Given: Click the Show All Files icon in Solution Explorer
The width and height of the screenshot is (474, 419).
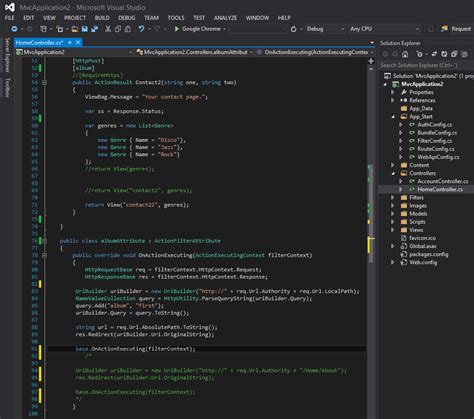Looking at the screenshot, I should tap(465, 54).
